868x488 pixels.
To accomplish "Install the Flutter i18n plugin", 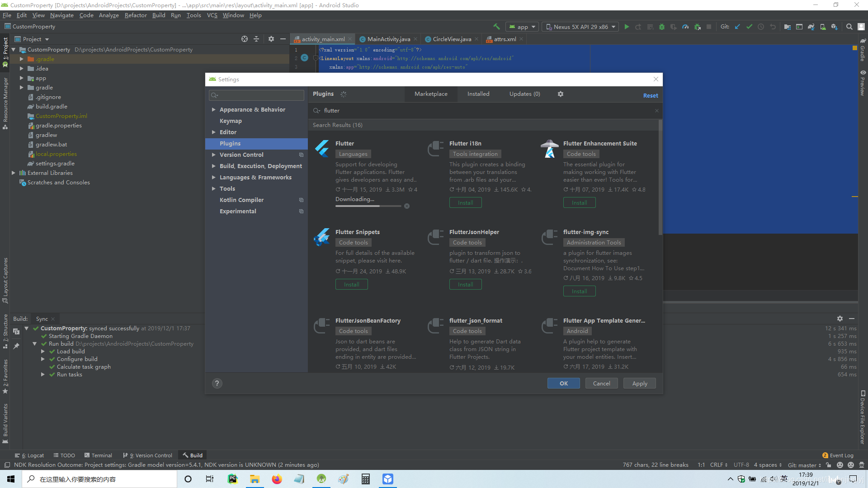I will point(466,203).
